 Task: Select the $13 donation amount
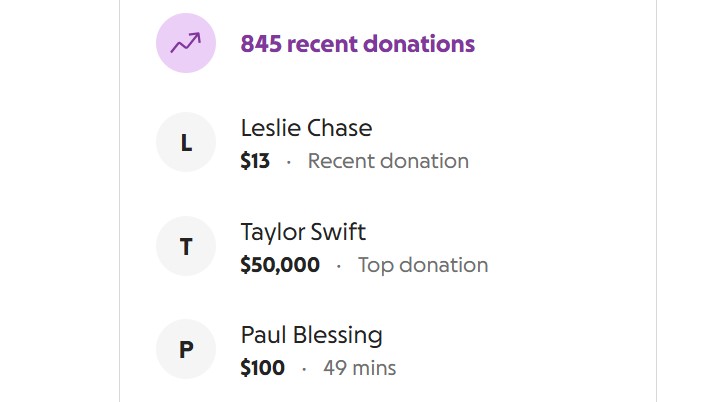(x=255, y=161)
